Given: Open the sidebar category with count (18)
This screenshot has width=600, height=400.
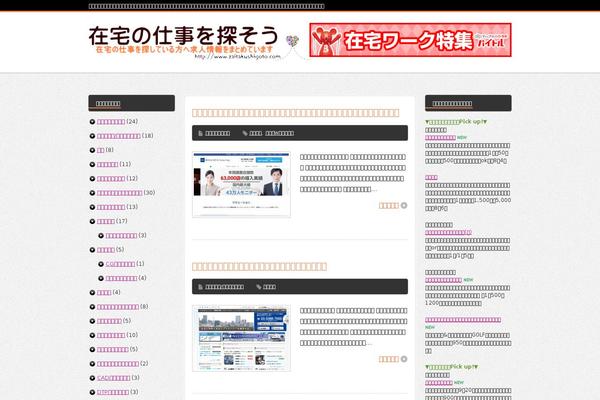Looking at the screenshot, I should tap(118, 136).
